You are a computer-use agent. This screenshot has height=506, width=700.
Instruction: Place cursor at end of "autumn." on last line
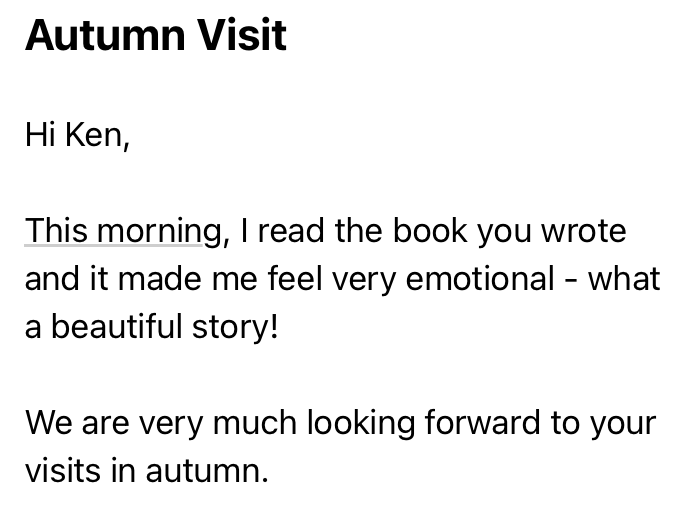[x=270, y=471]
